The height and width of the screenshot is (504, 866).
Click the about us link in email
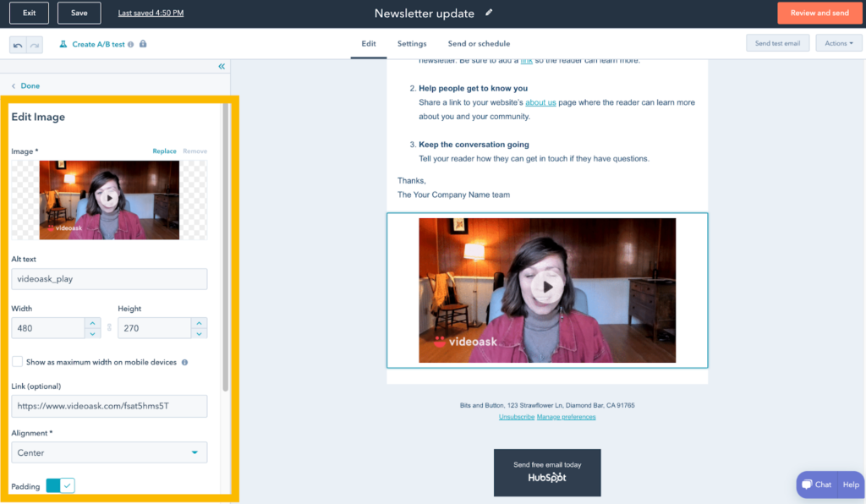pos(540,102)
